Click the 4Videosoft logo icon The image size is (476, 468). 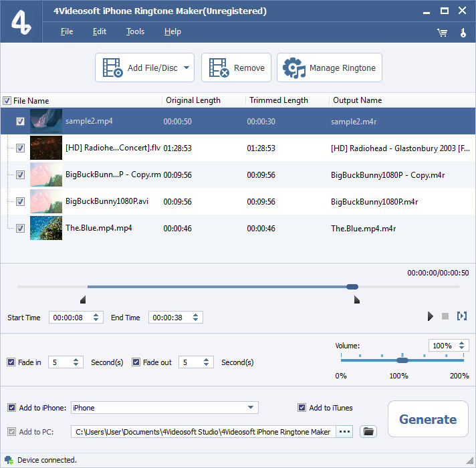[x=21, y=22]
